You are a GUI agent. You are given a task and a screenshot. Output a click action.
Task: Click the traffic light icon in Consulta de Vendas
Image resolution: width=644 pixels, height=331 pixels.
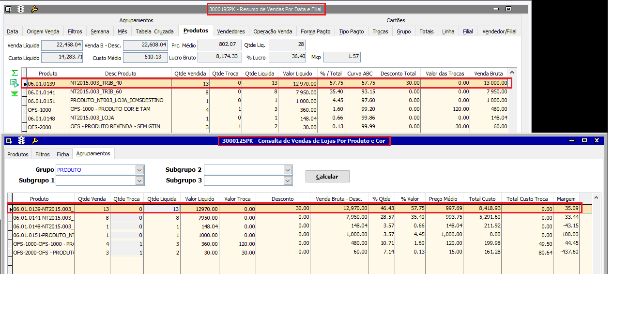21,141
